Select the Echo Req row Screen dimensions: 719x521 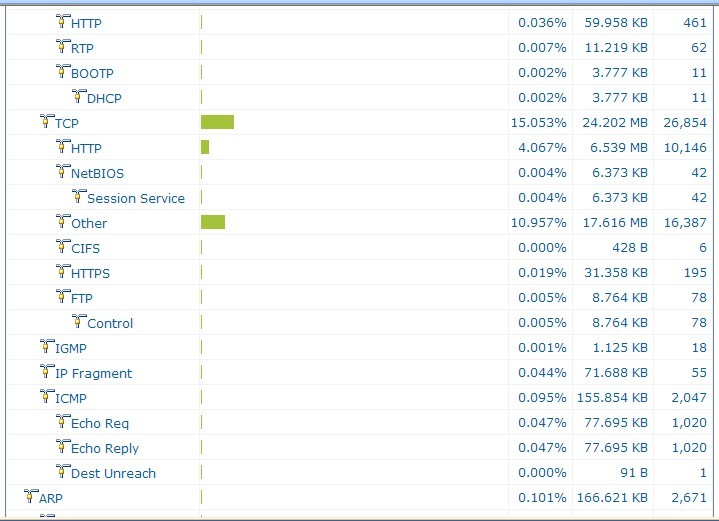pyautogui.click(x=100, y=423)
